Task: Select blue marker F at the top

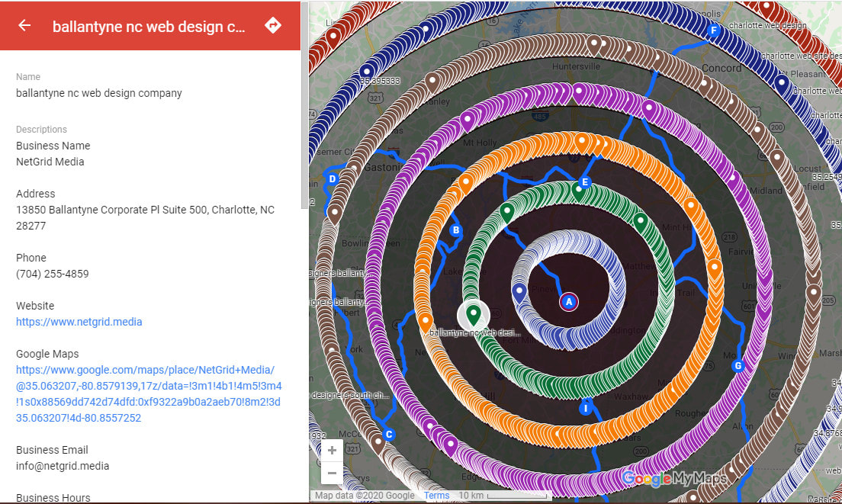Action: pyautogui.click(x=712, y=30)
